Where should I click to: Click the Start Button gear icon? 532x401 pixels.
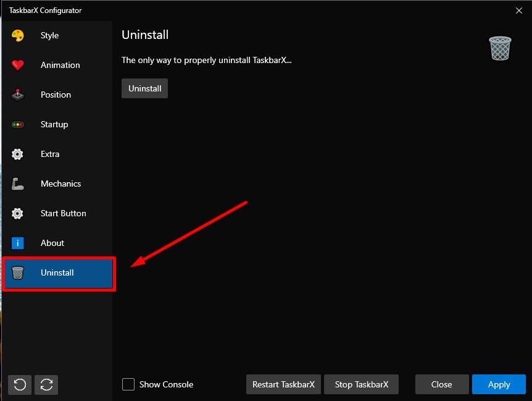coord(18,214)
